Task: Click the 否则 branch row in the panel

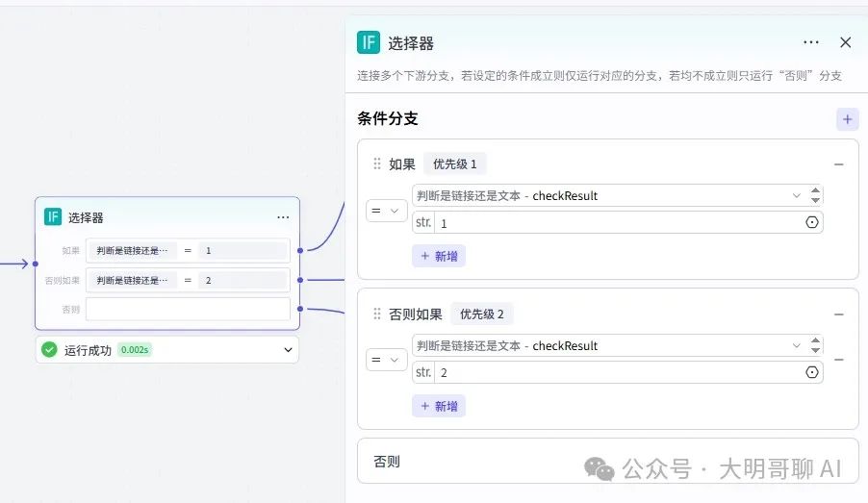Action: tap(608, 461)
